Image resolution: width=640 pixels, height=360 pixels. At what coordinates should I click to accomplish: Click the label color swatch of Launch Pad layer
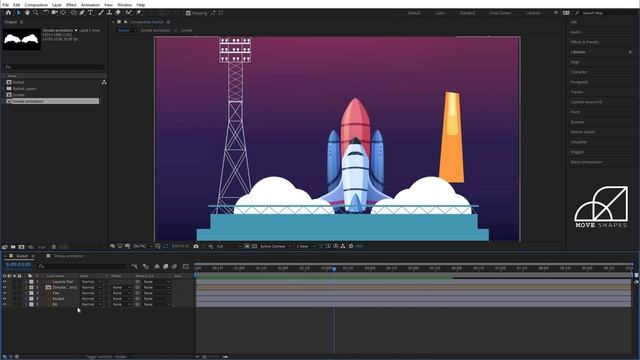31,282
